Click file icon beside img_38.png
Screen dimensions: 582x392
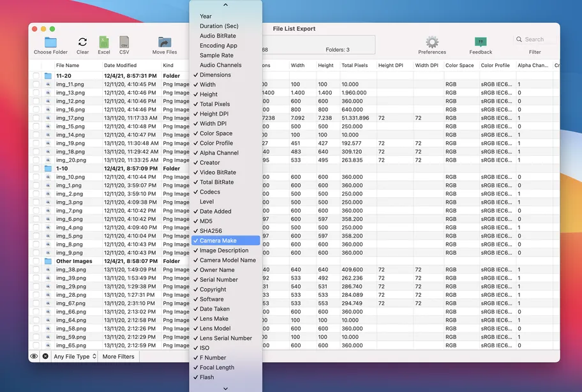click(48, 269)
